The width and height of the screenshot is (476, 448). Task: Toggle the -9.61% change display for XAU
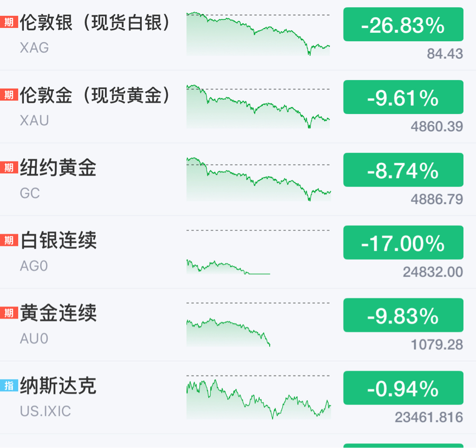point(403,97)
